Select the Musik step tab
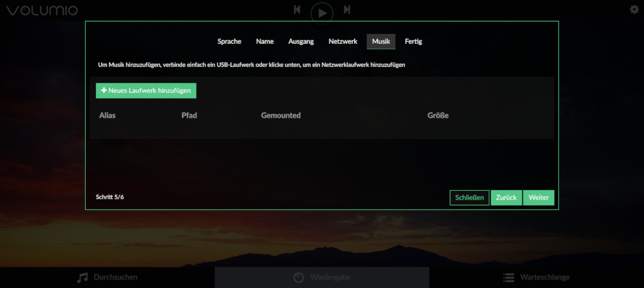 tap(381, 41)
